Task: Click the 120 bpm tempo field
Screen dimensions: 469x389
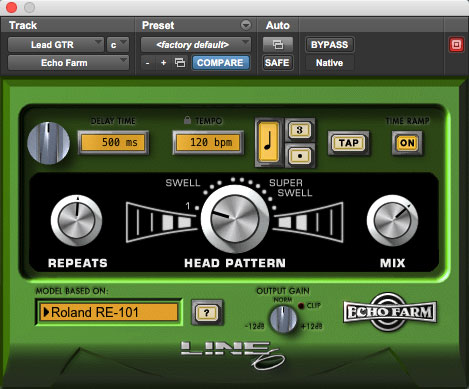Action: tap(208, 142)
